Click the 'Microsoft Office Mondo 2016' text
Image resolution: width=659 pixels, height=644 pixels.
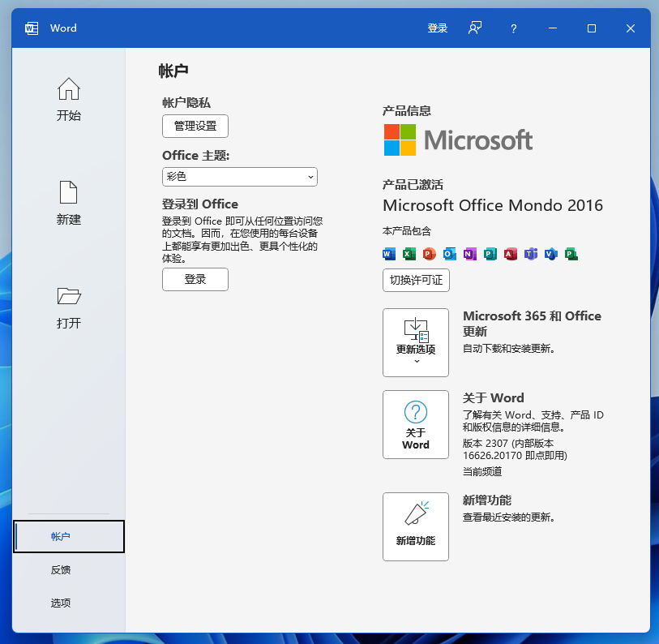tap(493, 205)
